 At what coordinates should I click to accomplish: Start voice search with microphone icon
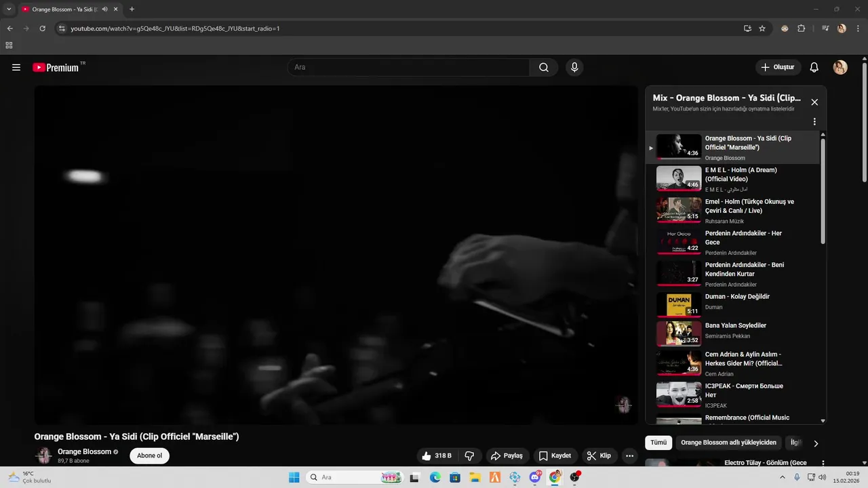pyautogui.click(x=574, y=67)
